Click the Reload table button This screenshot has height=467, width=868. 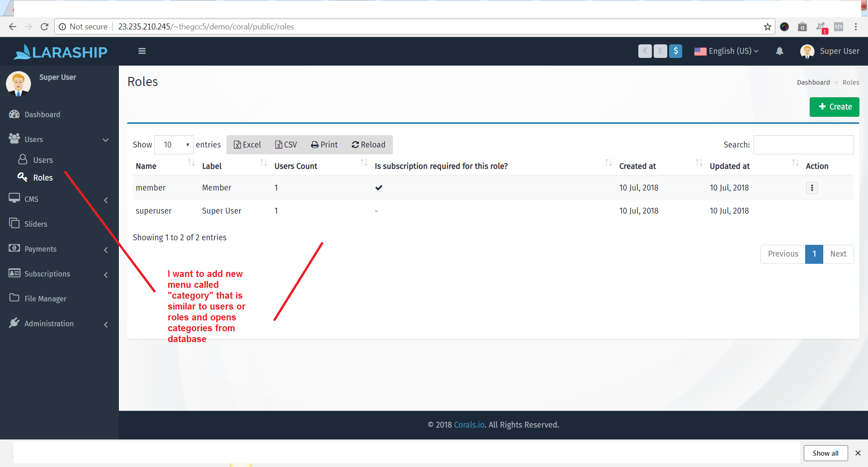click(x=368, y=145)
